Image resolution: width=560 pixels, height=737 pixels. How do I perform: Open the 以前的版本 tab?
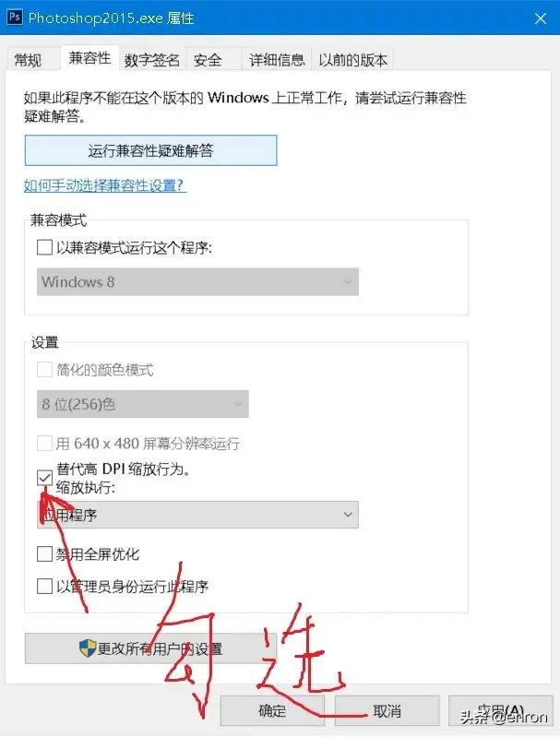[x=352, y=60]
